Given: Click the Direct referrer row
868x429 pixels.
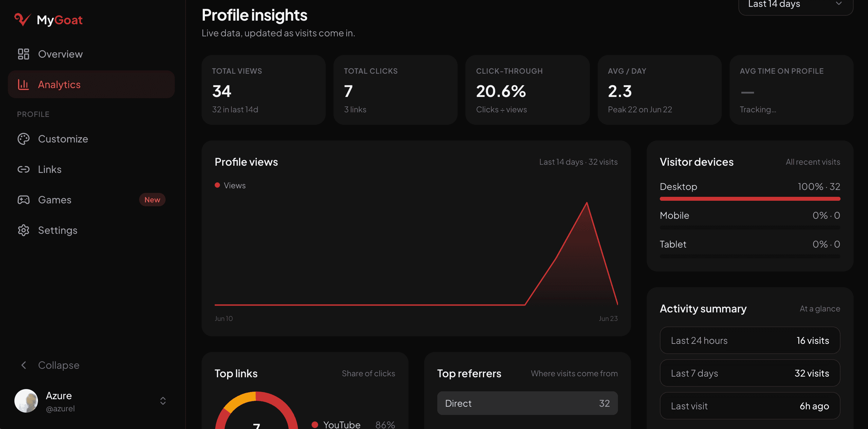Looking at the screenshot, I should [x=527, y=403].
